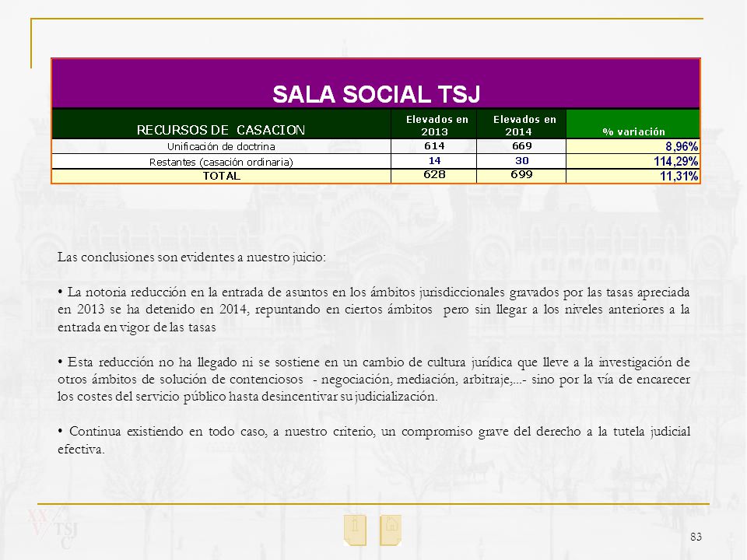Select the TOTAL row label

click(x=221, y=176)
